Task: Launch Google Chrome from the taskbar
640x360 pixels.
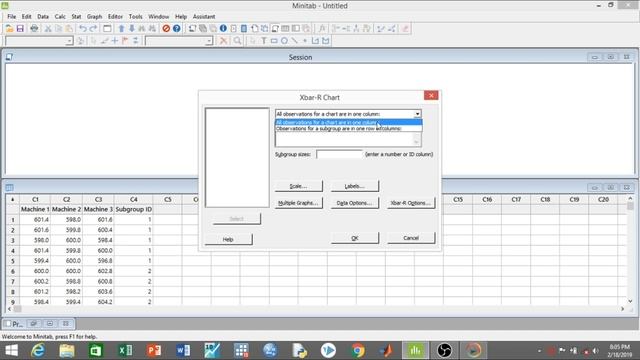Action: pos(358,350)
